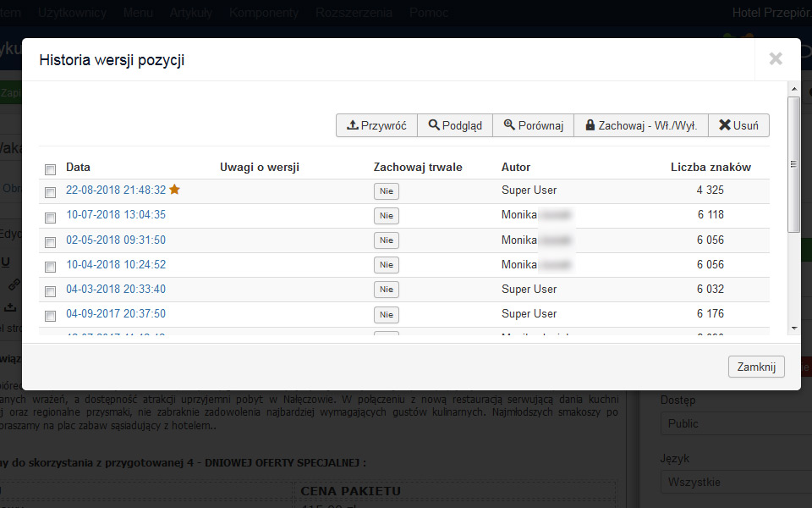Select checkbox for 10-07-2018 13:04:35 version

click(50, 218)
